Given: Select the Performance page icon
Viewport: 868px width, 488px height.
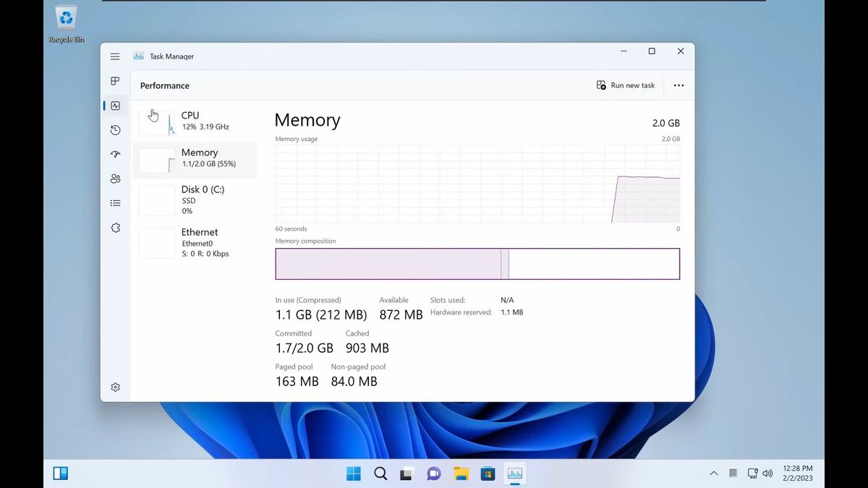Looking at the screenshot, I should [115, 106].
